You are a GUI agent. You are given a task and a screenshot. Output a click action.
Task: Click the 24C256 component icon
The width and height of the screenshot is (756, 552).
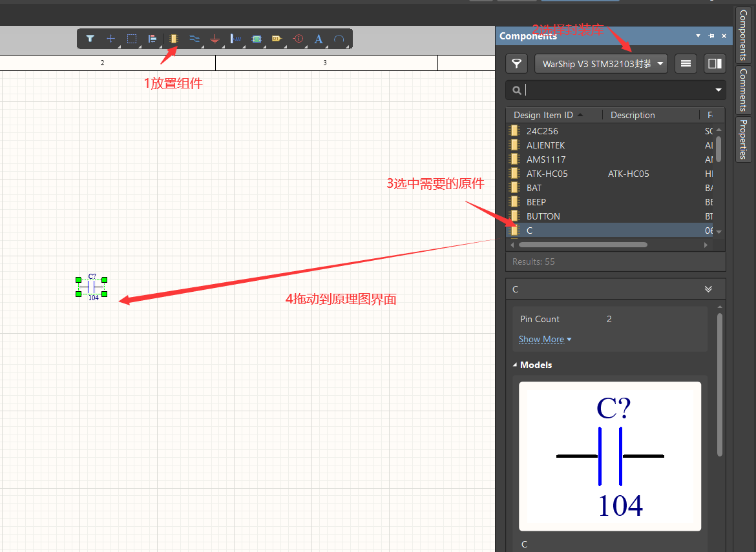click(x=515, y=130)
